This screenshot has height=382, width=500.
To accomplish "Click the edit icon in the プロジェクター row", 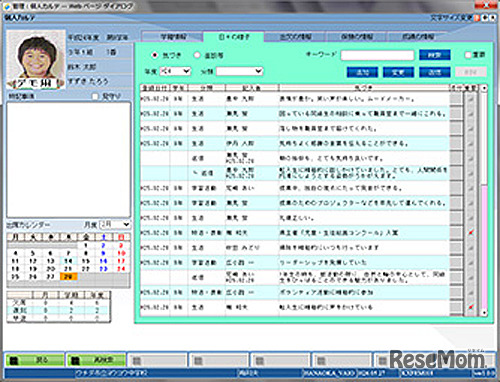I will point(471,203).
